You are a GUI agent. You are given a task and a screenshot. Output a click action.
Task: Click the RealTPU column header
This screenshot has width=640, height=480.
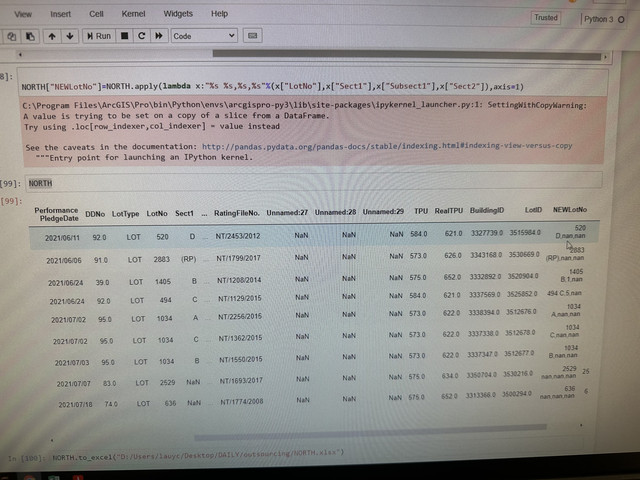pos(449,211)
